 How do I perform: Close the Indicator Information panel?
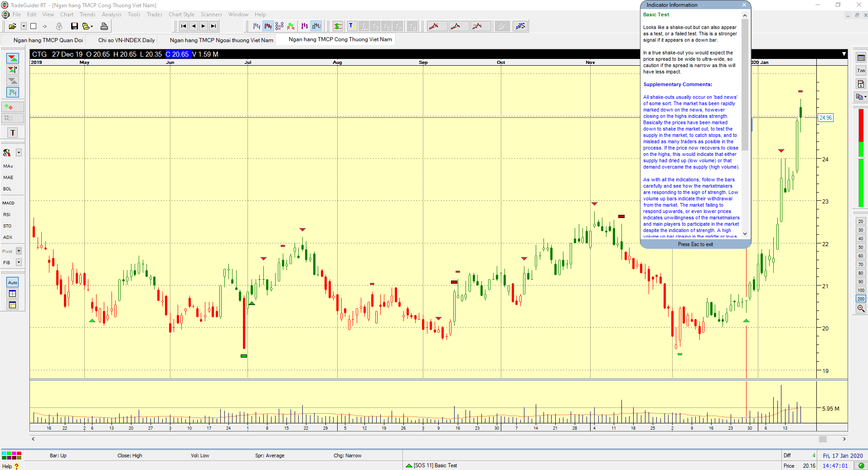pos(744,5)
